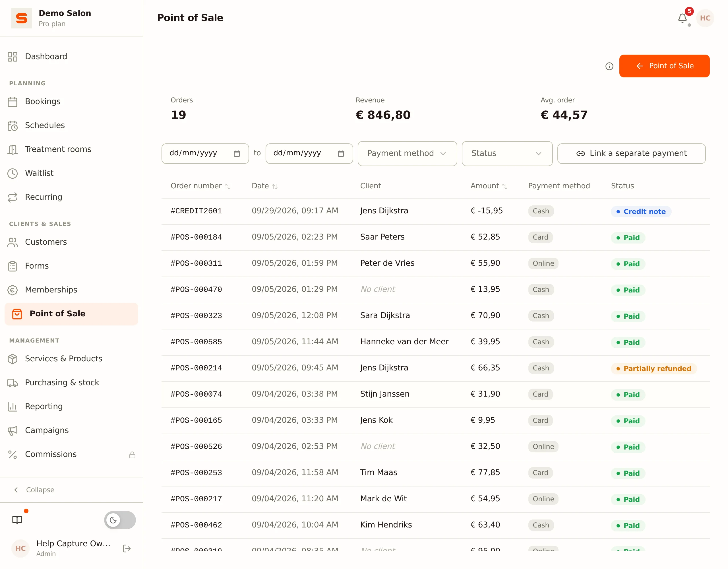Click the 09/05/2026, 12:08 PM date cell

(x=294, y=315)
